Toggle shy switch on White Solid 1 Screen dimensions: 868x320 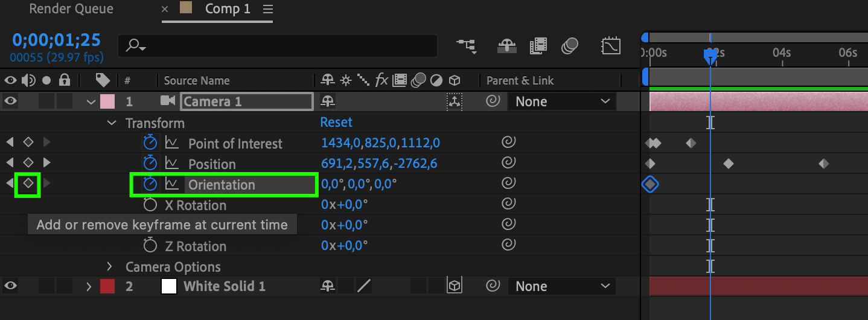tap(328, 286)
